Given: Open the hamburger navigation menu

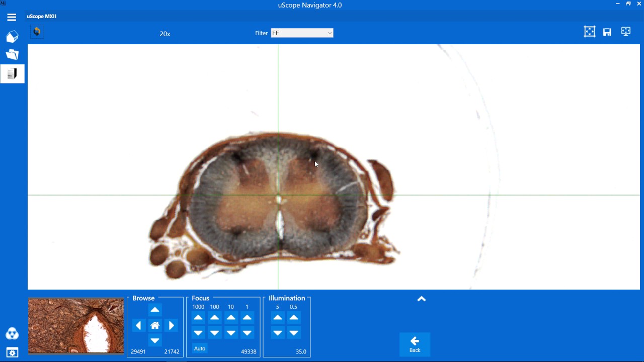Looking at the screenshot, I should (x=12, y=17).
